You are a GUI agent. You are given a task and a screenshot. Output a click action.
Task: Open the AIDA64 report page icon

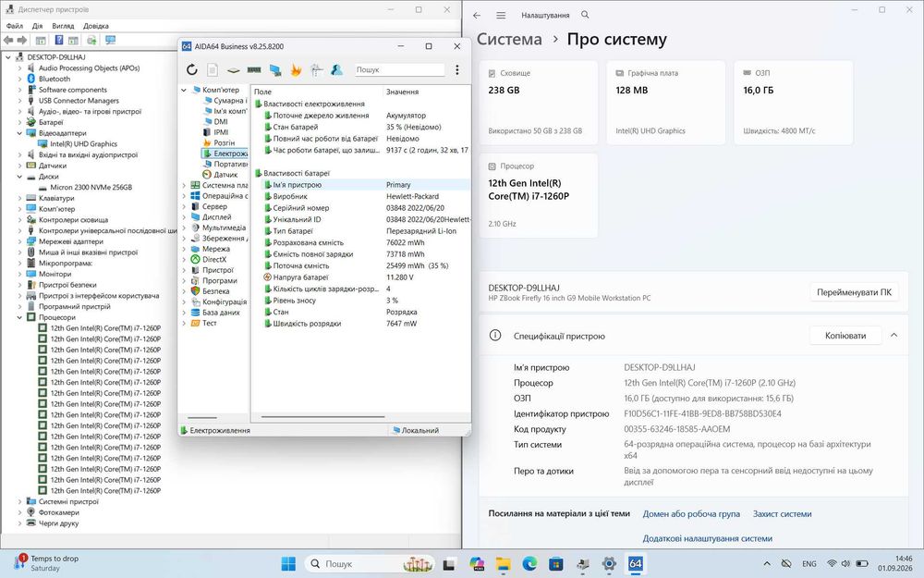(213, 69)
